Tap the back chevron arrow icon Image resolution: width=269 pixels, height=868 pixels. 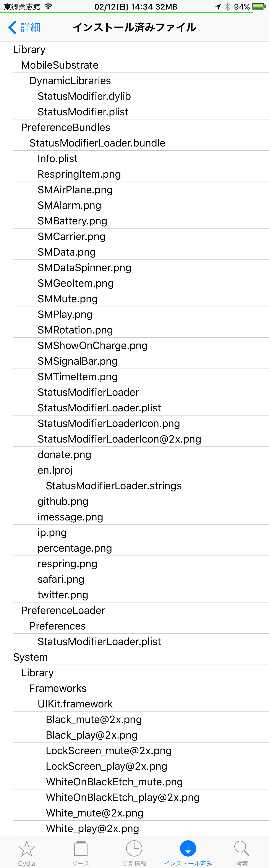click(12, 27)
